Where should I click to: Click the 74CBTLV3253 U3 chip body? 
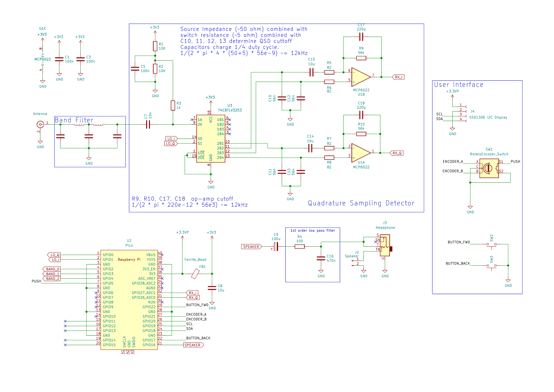pos(211,139)
